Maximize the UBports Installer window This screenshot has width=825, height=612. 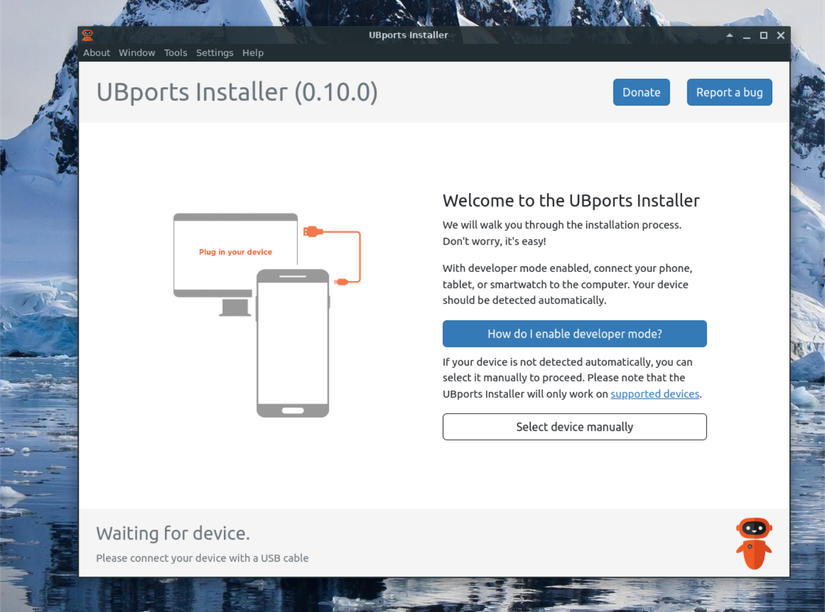click(x=763, y=34)
